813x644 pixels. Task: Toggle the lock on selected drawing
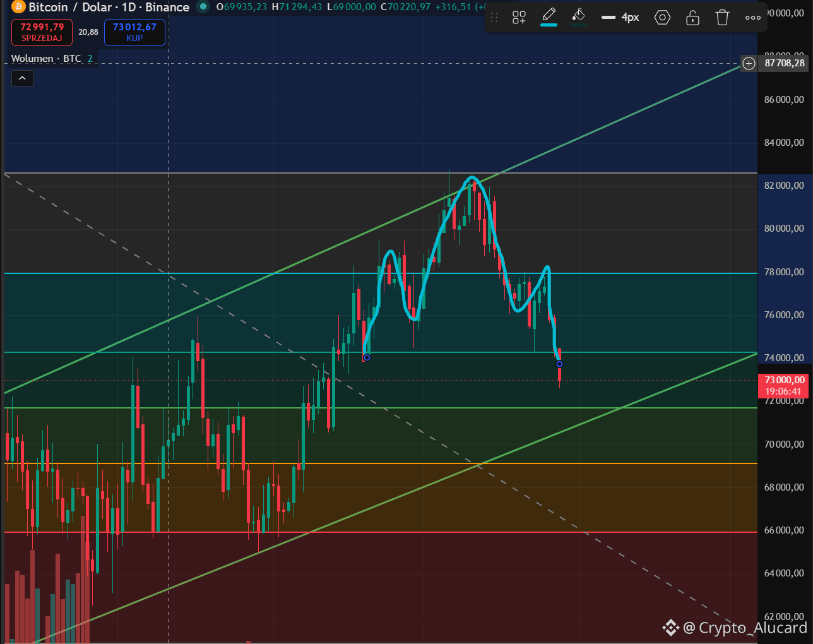692,18
